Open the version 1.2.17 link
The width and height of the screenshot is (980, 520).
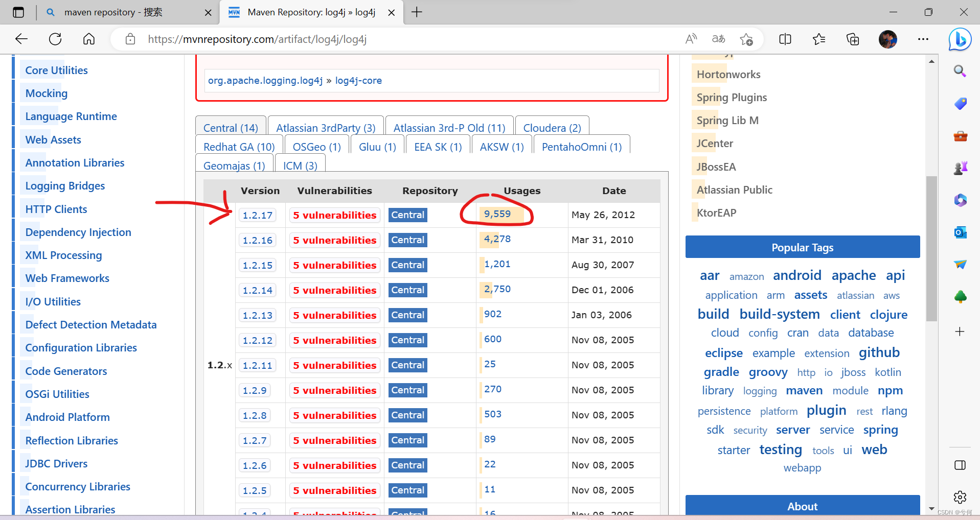258,215
